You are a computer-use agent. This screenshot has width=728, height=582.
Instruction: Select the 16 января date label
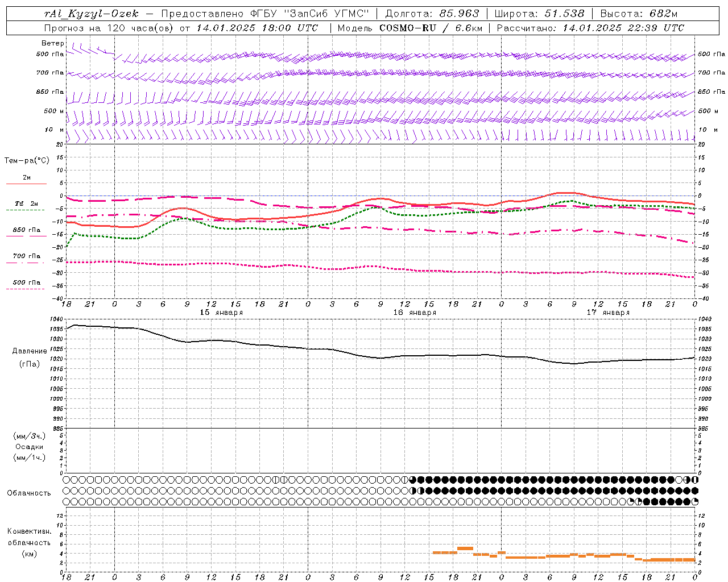415,313
